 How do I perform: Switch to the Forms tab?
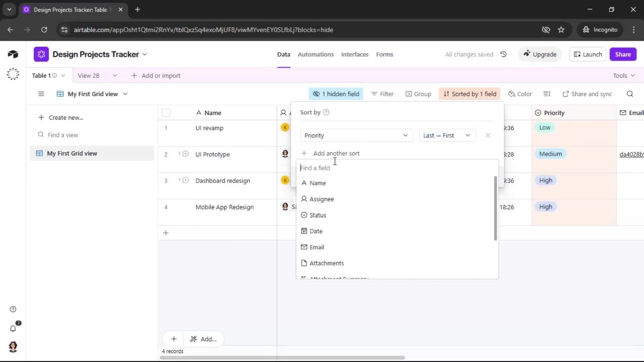pyautogui.click(x=385, y=54)
